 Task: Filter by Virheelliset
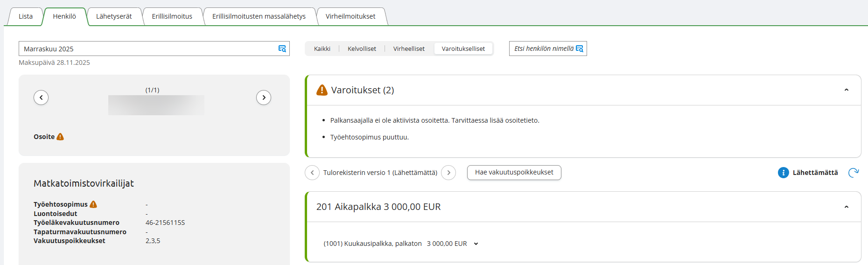(409, 49)
